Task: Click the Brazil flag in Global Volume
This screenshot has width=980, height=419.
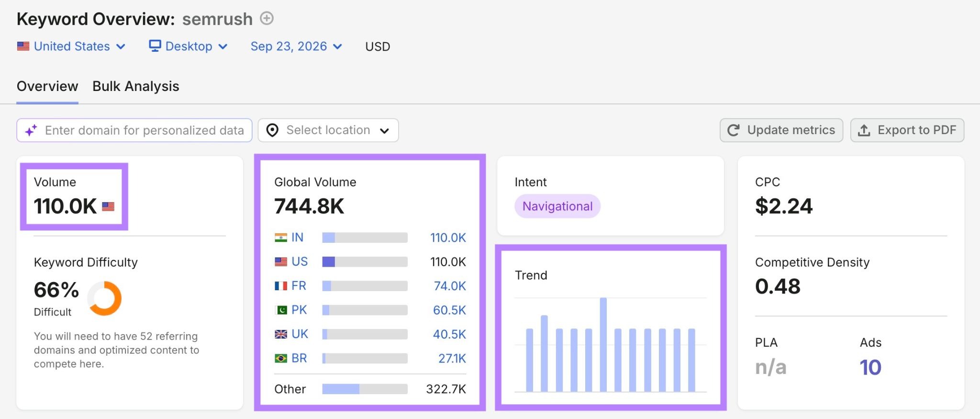Action: click(x=281, y=358)
